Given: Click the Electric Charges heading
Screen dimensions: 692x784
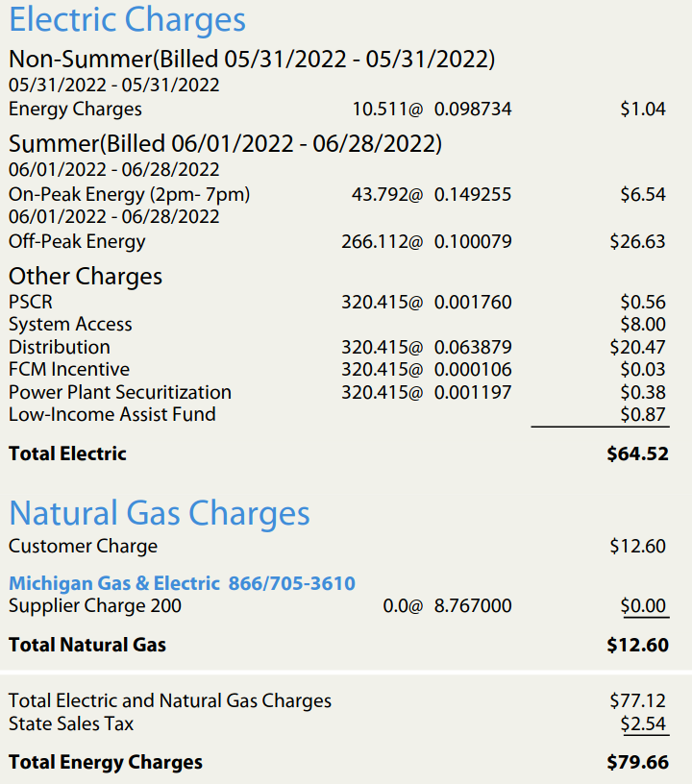Looking at the screenshot, I should [128, 20].
